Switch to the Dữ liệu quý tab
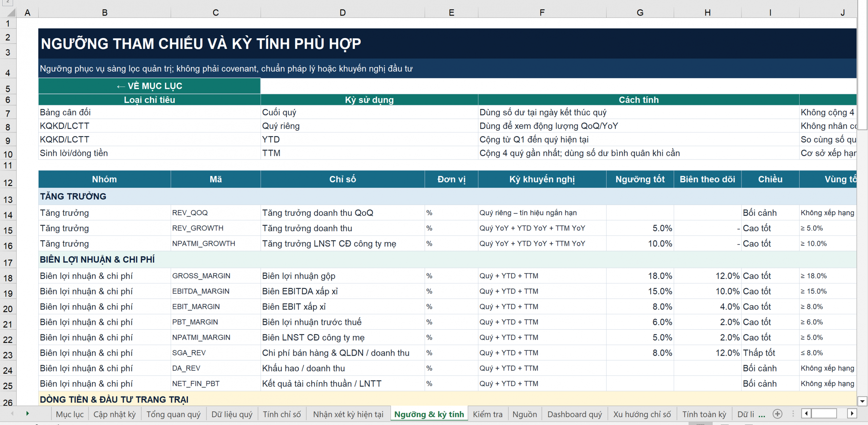Screen dimensions: 868x425 232,414
